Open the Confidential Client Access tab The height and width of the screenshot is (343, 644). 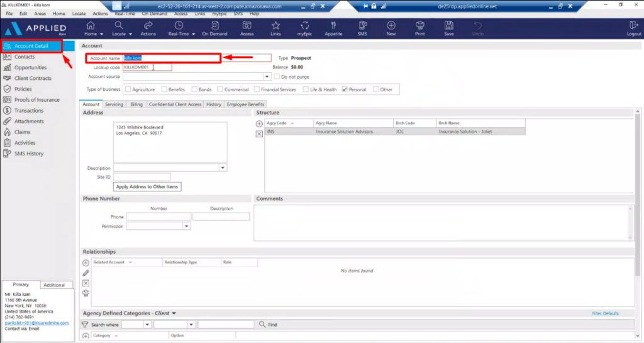click(x=175, y=104)
